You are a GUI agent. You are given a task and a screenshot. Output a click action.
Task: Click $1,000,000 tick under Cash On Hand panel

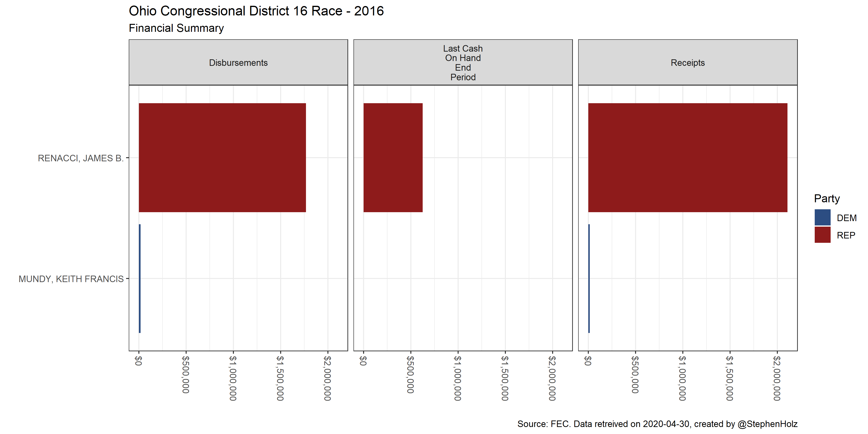tap(458, 378)
